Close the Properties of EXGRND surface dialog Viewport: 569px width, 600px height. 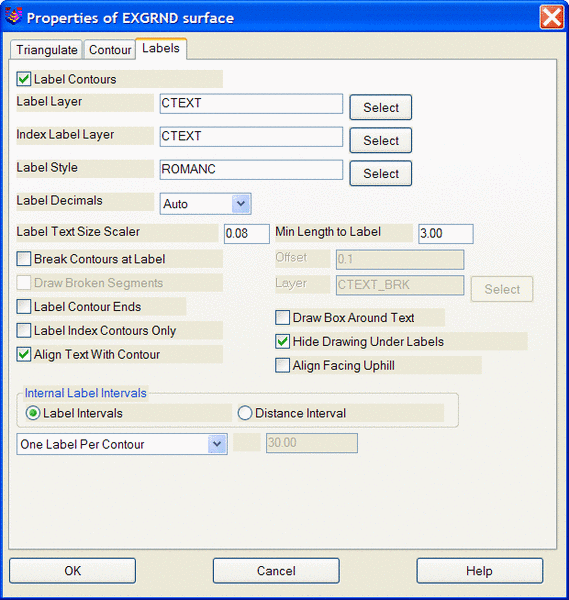(551, 17)
